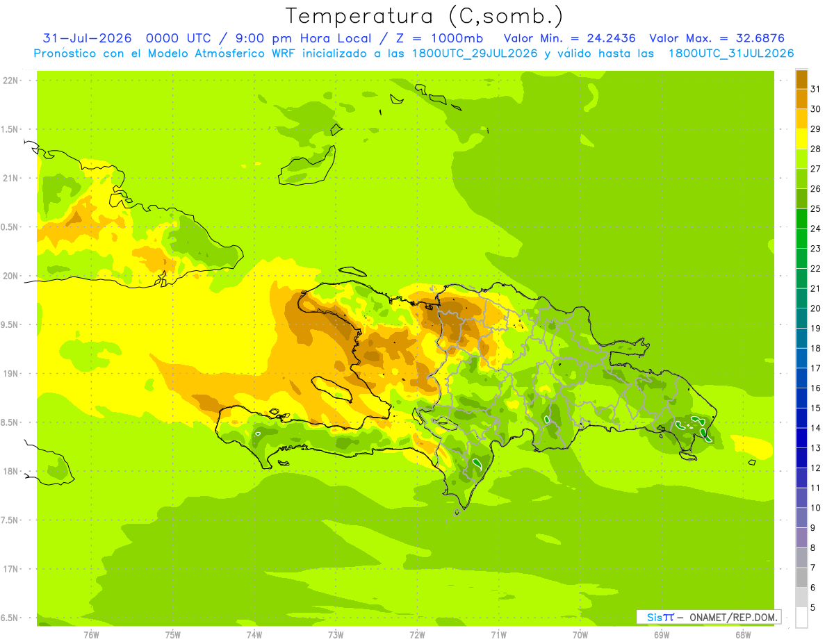Click the "18N" latitude label
Screen dimensions: 834x644
10,472
